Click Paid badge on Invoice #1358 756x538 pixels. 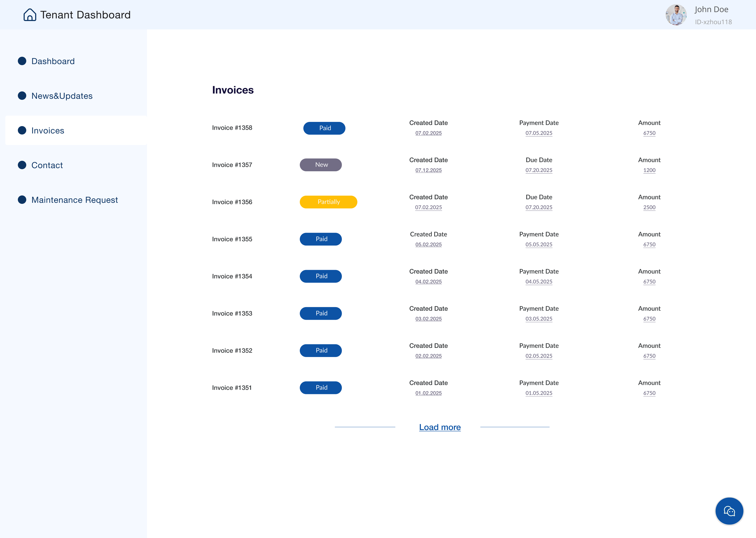[x=324, y=128]
